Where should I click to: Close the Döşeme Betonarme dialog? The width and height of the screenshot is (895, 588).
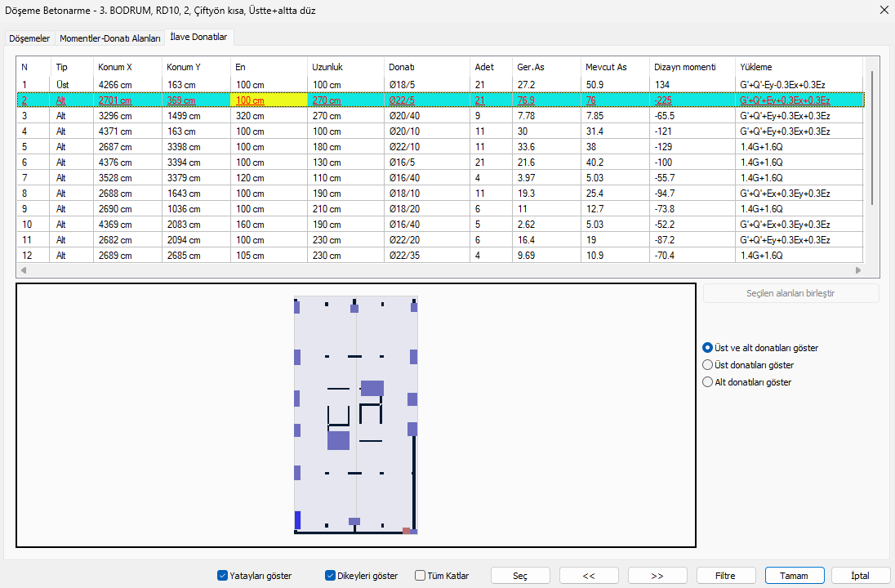(x=883, y=11)
